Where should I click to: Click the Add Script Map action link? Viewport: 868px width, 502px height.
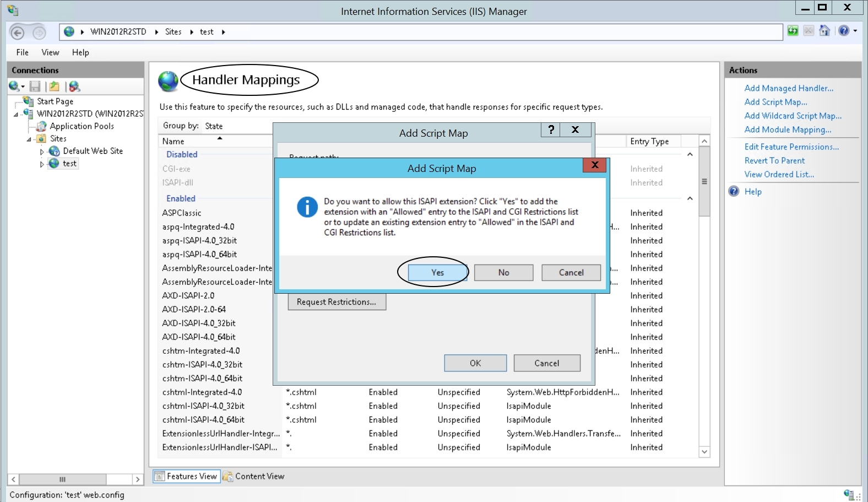pos(776,102)
